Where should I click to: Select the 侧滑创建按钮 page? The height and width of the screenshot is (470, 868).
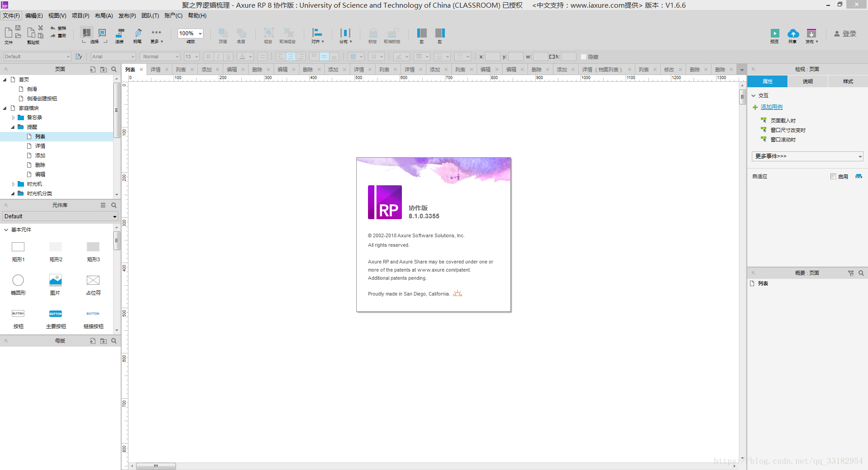coord(42,99)
